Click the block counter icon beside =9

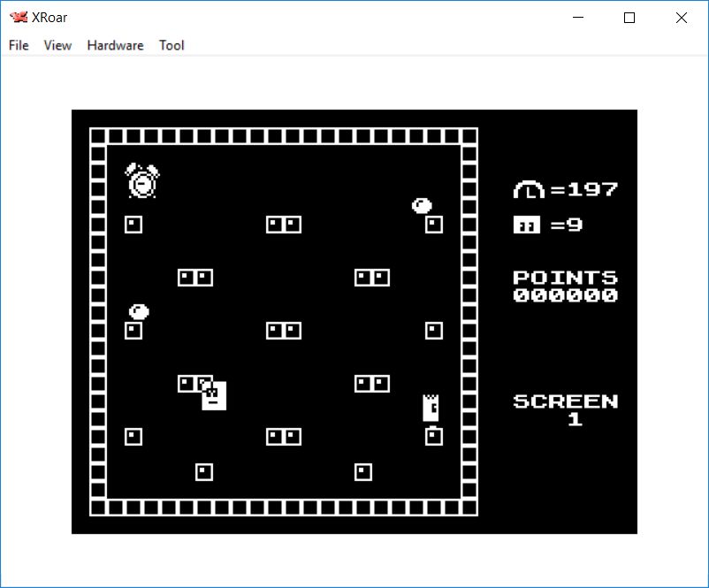tap(526, 225)
